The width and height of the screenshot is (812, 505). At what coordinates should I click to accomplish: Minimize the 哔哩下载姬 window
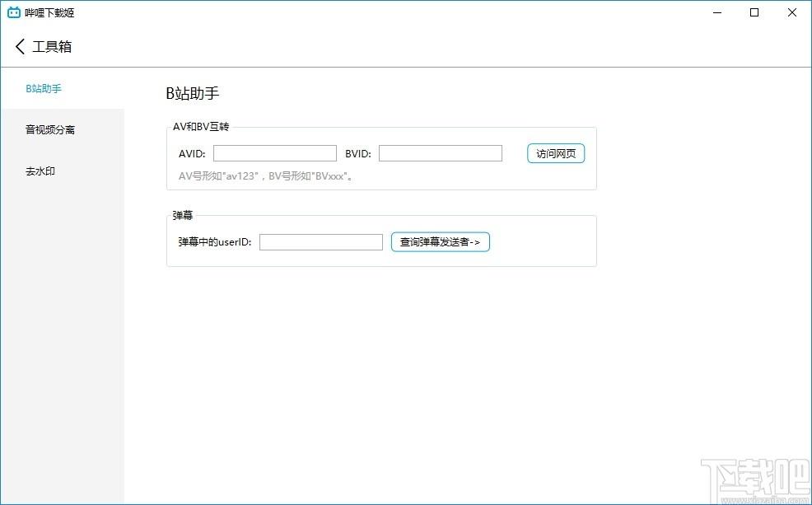click(717, 12)
